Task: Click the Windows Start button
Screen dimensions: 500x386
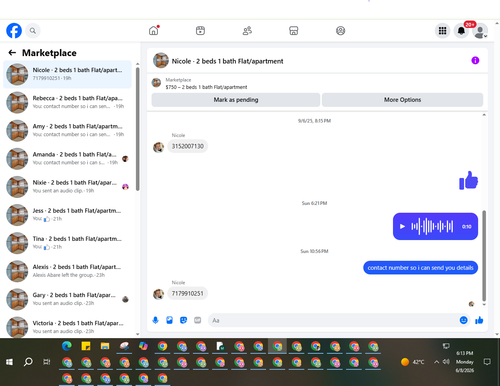Action: (9, 362)
